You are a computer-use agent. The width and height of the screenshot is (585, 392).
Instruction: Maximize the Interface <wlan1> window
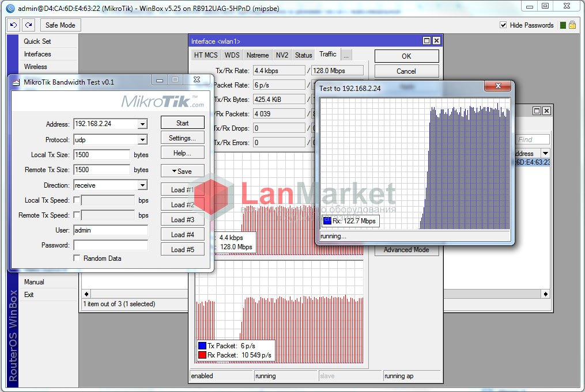(x=427, y=41)
